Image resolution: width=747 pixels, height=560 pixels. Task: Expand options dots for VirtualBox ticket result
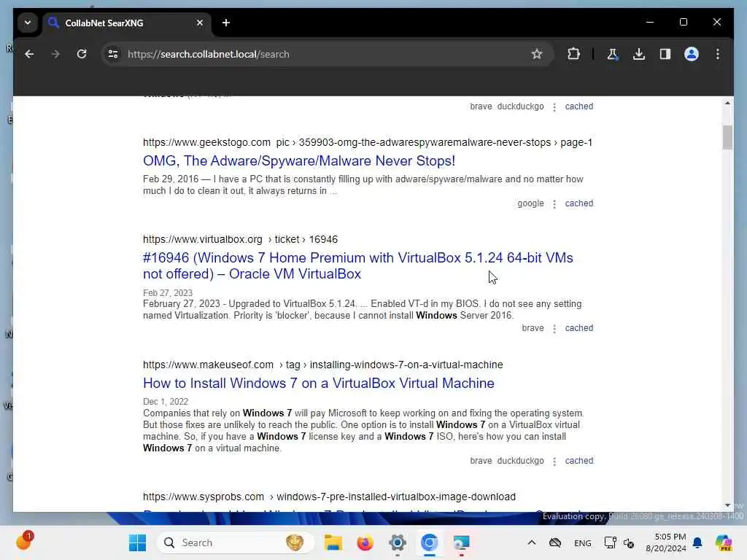(554, 329)
